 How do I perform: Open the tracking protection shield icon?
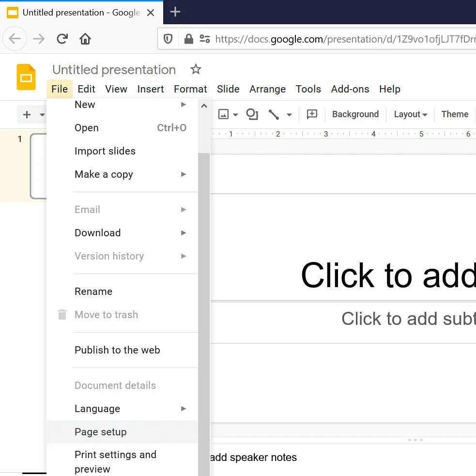pos(168,39)
